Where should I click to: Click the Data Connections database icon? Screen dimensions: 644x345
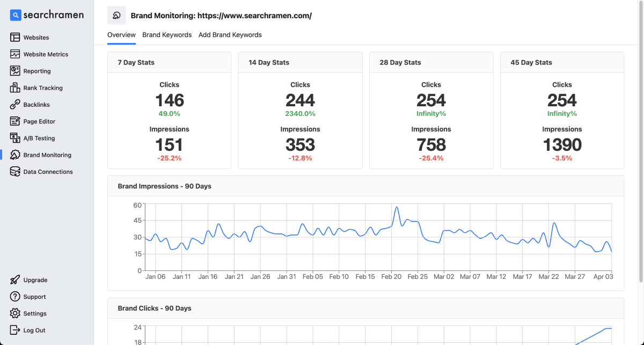(x=15, y=172)
